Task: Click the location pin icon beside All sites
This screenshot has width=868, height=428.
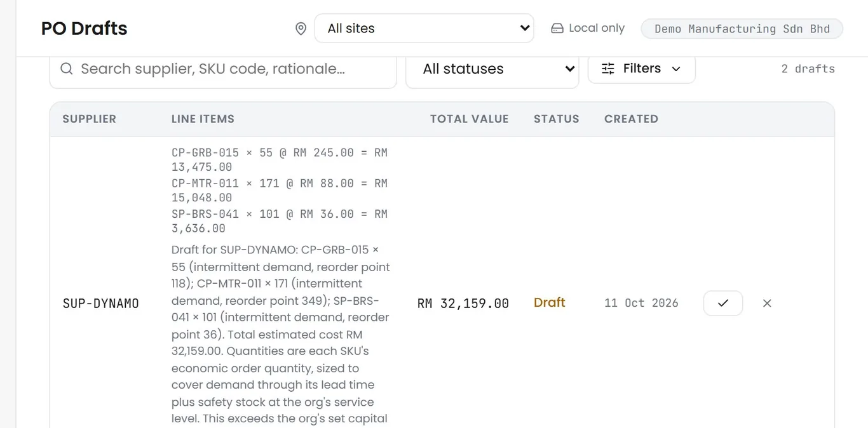Action: [x=301, y=29]
